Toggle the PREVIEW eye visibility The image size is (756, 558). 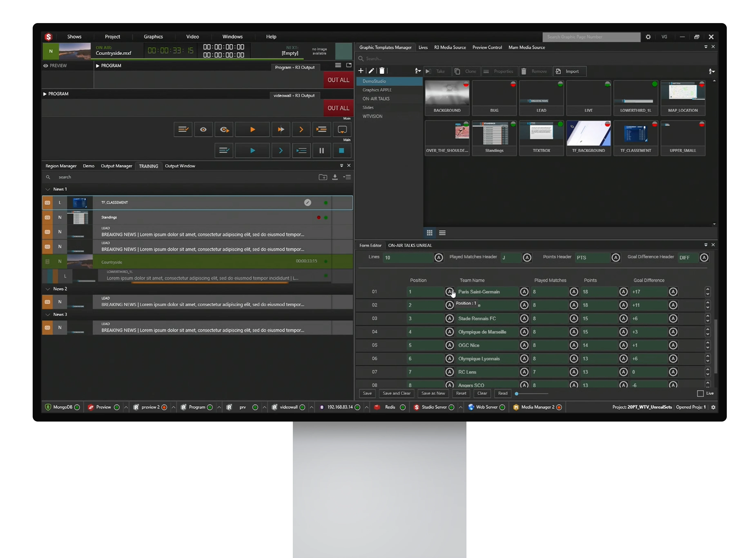click(46, 66)
